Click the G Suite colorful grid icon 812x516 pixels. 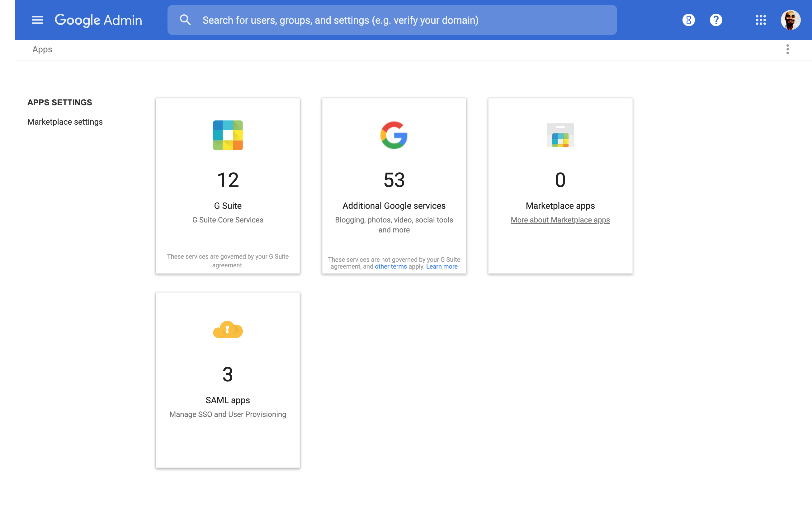pos(228,135)
